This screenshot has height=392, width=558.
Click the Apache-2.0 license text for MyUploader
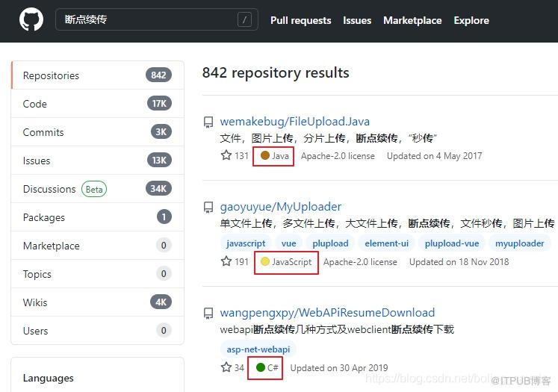pos(360,262)
